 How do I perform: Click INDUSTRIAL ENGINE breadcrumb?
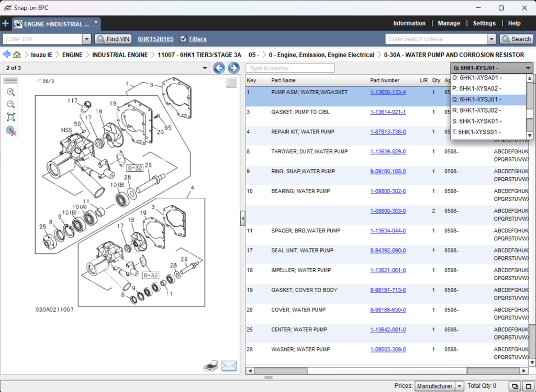[120, 54]
